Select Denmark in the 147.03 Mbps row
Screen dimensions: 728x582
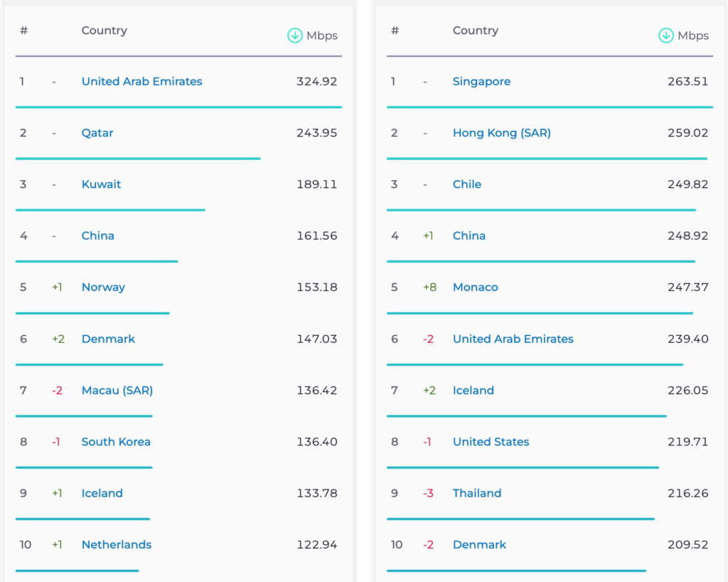coord(108,339)
